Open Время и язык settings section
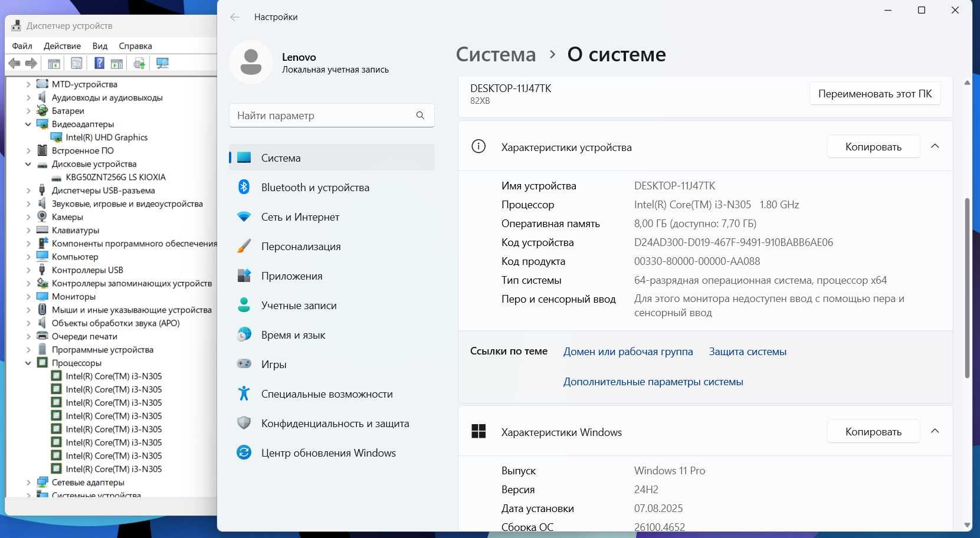Image resolution: width=980 pixels, height=538 pixels. coord(332,335)
